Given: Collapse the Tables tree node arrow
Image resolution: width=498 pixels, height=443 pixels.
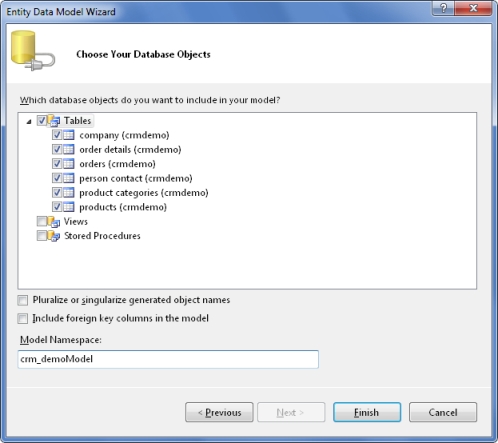Looking at the screenshot, I should pyautogui.click(x=29, y=122).
